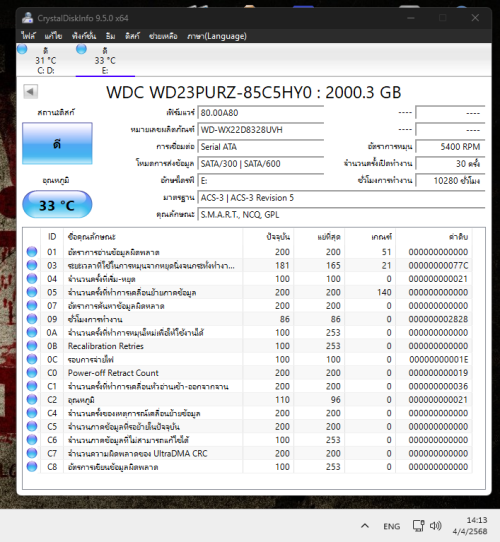The image size is (500, 542).
Task: Switch to the C: D: disk tab
Action: click(46, 60)
